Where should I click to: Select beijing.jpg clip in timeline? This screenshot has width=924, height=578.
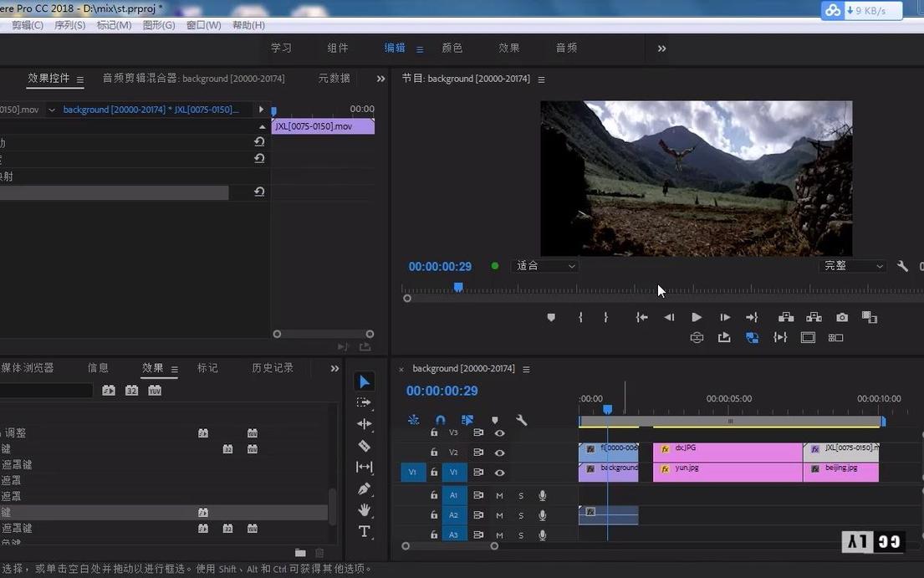pos(841,472)
